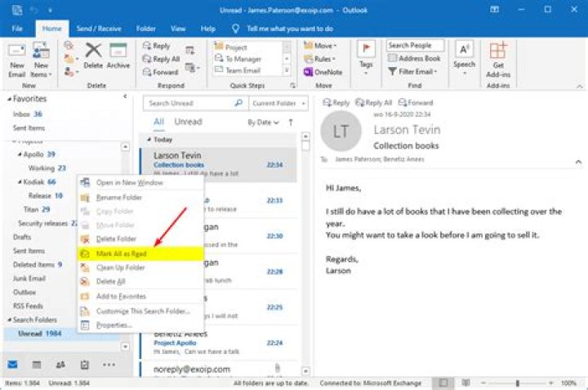Click the Search People field
588x390 pixels.
[x=415, y=46]
